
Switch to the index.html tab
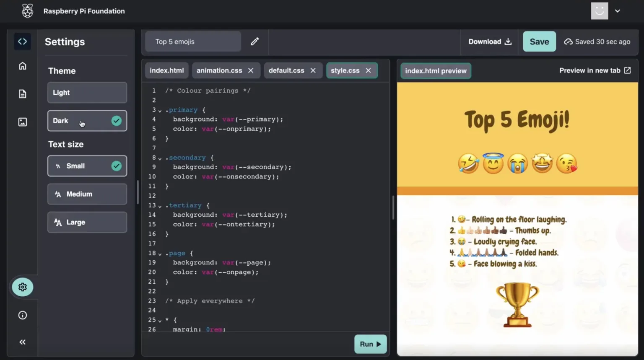pyautogui.click(x=166, y=70)
